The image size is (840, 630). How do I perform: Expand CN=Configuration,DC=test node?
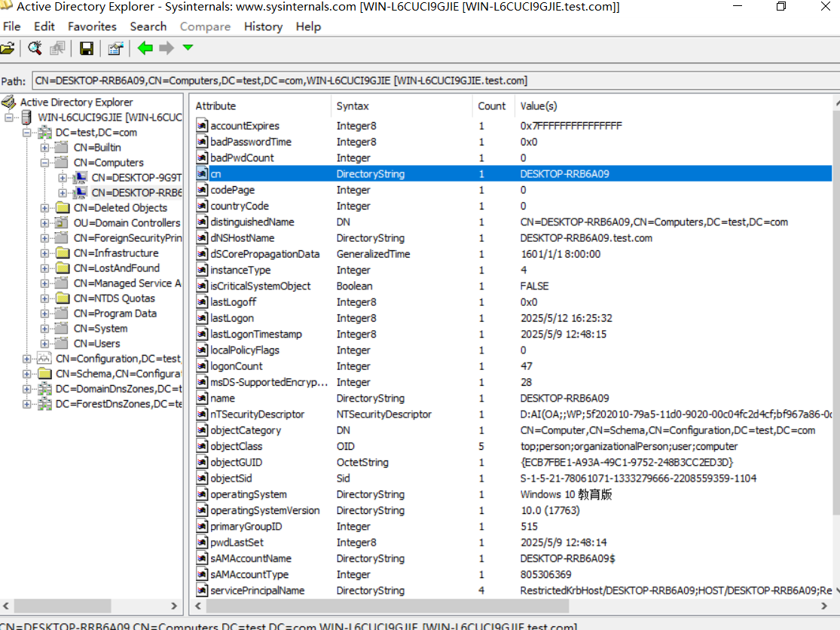click(x=27, y=359)
